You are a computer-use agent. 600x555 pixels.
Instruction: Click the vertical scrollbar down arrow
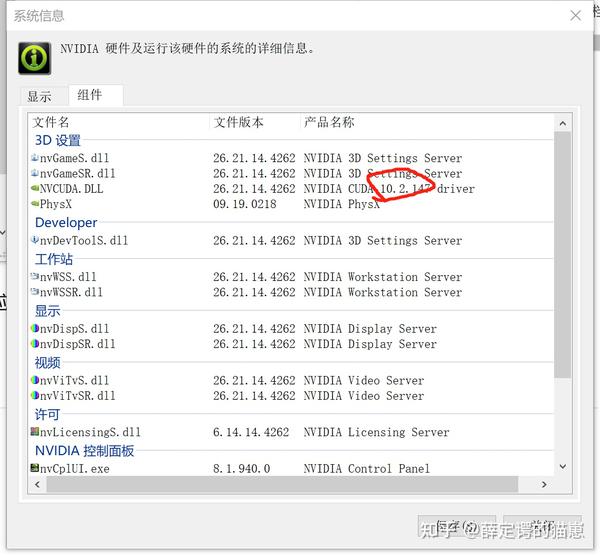click(562, 467)
